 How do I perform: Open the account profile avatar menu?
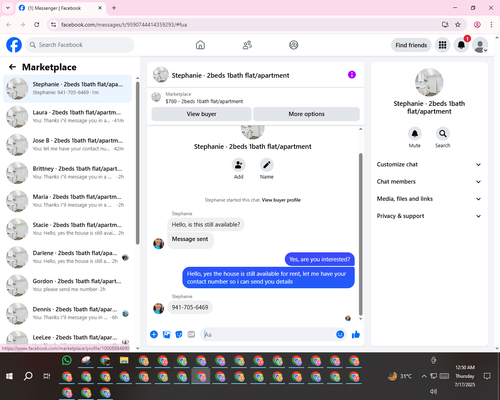(x=480, y=45)
